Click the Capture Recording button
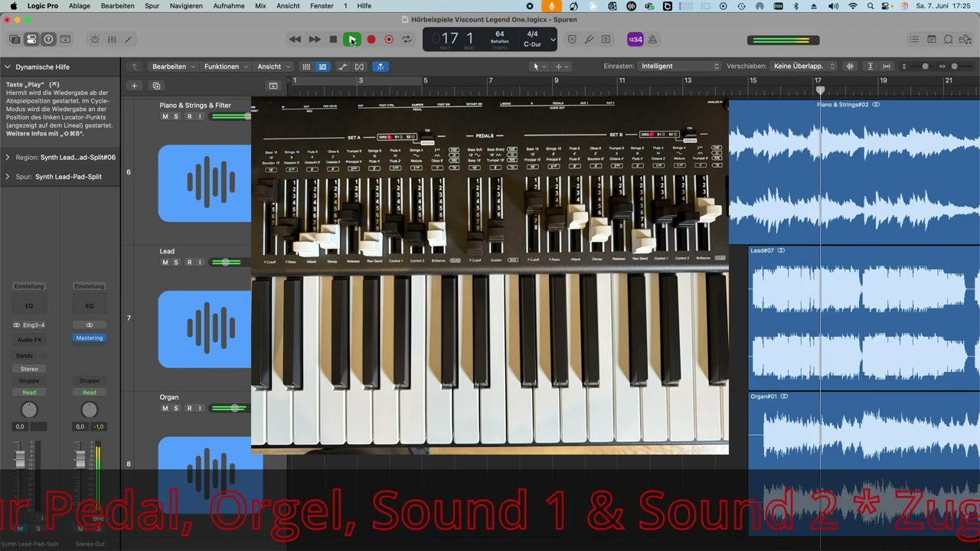This screenshot has height=551, width=980. click(389, 39)
